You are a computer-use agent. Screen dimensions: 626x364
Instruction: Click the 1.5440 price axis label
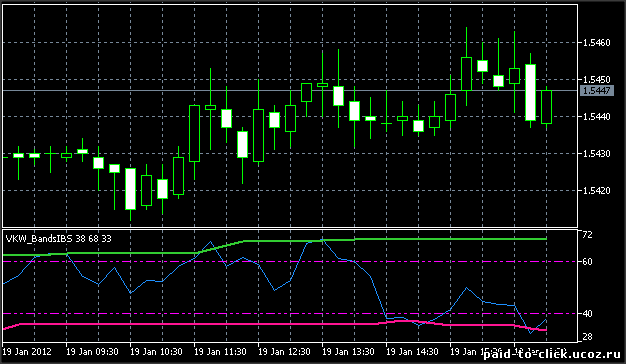coord(596,117)
